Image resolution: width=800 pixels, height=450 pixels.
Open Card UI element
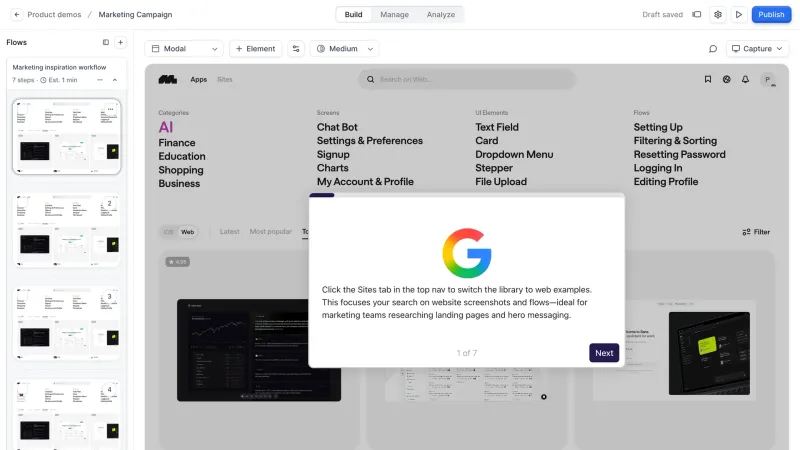click(x=487, y=141)
